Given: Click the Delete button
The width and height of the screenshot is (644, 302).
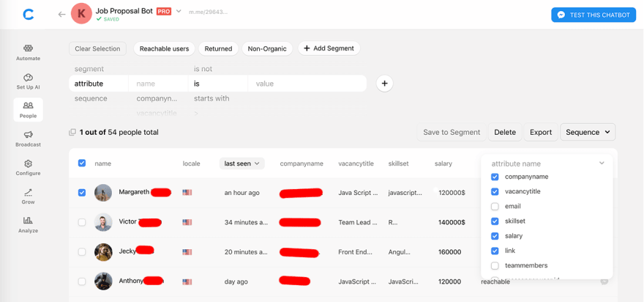Looking at the screenshot, I should [x=505, y=132].
